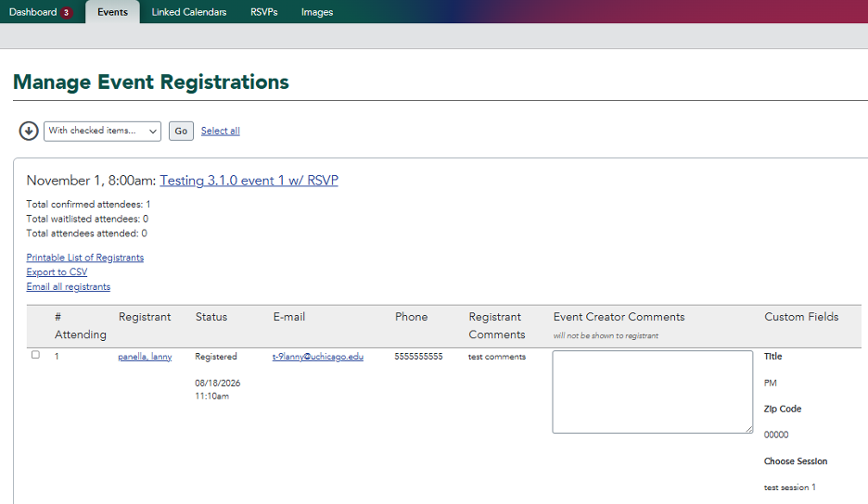
Task: Click the Event Creator Comments header
Action: pos(619,317)
